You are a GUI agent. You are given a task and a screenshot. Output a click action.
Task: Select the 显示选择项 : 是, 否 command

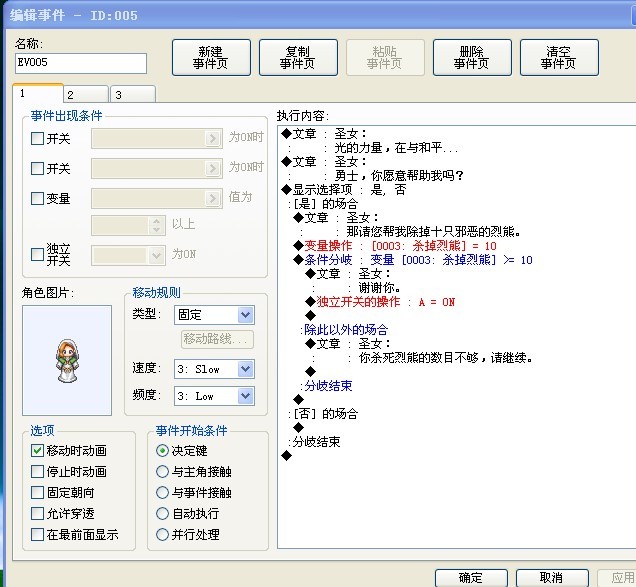point(344,189)
